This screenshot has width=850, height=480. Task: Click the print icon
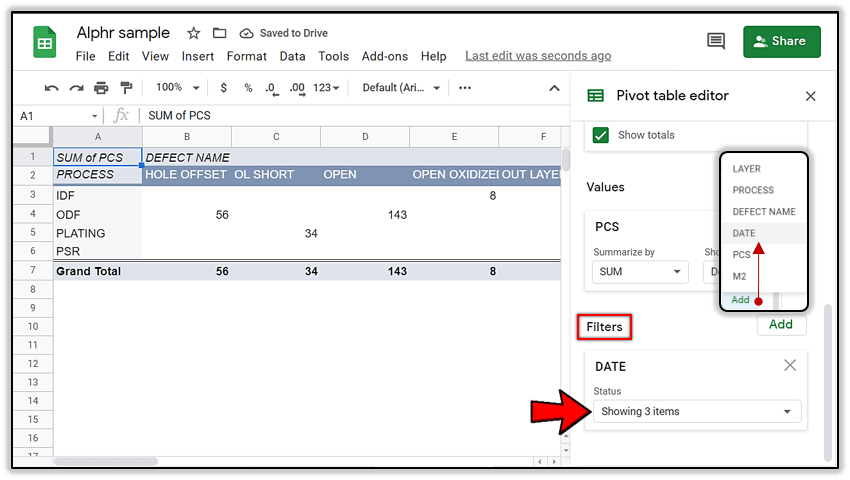coord(101,88)
